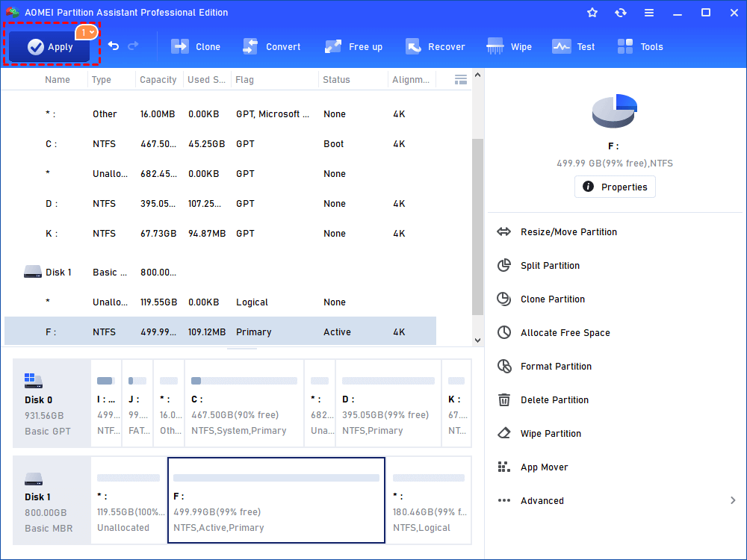Click the Split Partition icon
The height and width of the screenshot is (560, 747).
tap(503, 265)
